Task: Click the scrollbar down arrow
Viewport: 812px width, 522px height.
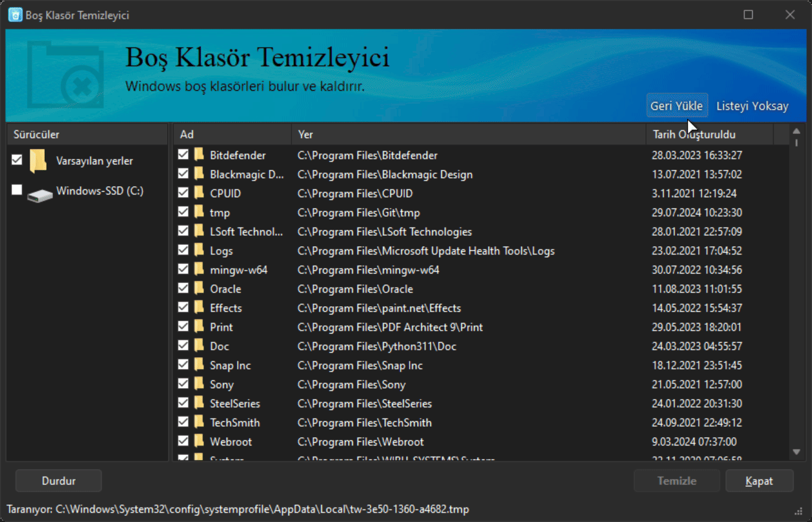Action: 796,452
